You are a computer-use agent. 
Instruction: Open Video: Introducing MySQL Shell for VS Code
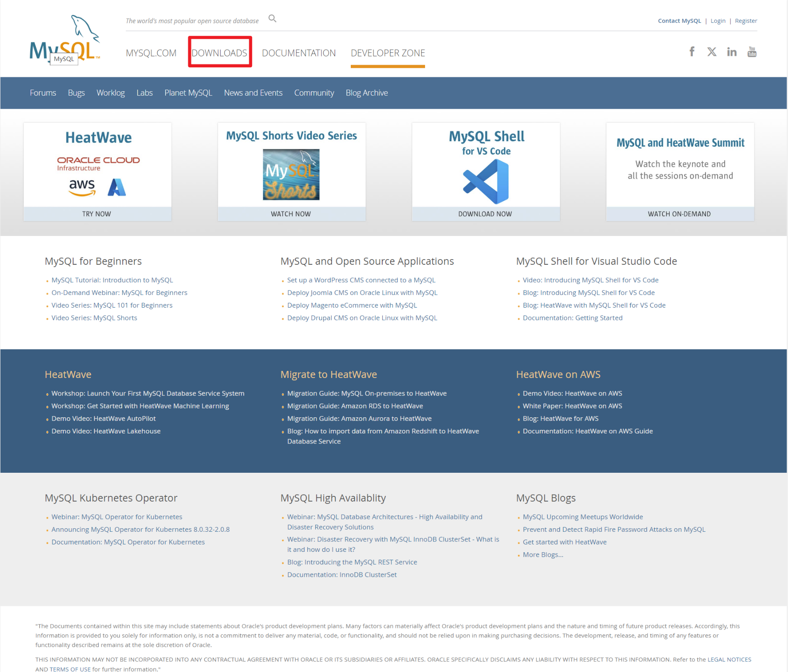[591, 280]
